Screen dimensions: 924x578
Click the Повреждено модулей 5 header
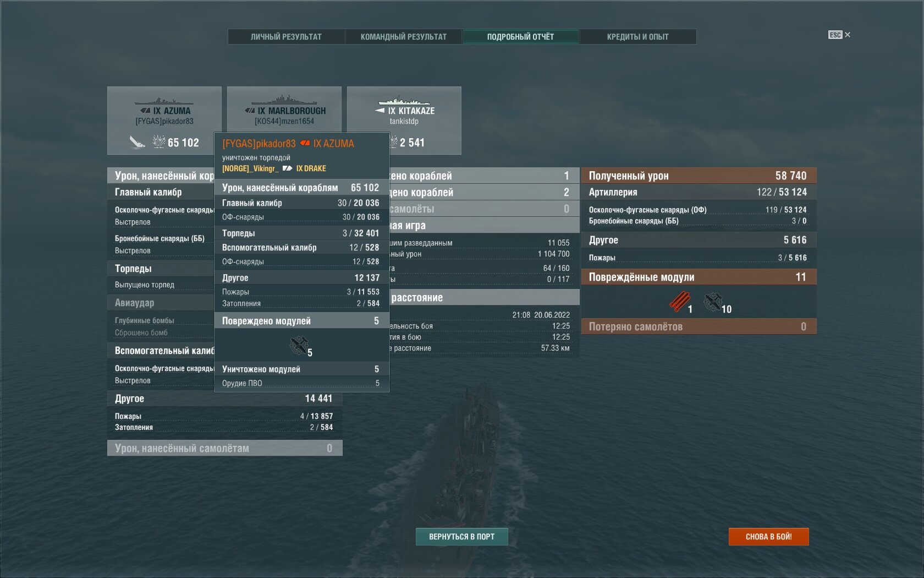tap(301, 320)
